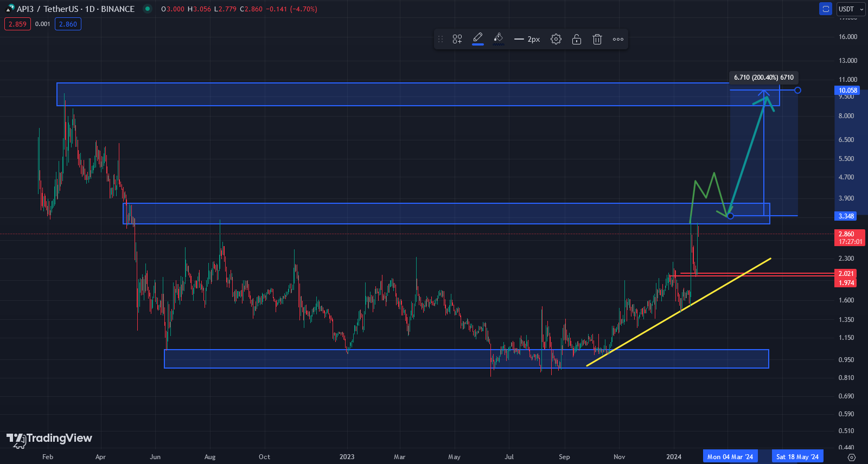Click the 16.000 price scale value
Image resolution: width=868 pixels, height=464 pixels.
[x=848, y=37]
